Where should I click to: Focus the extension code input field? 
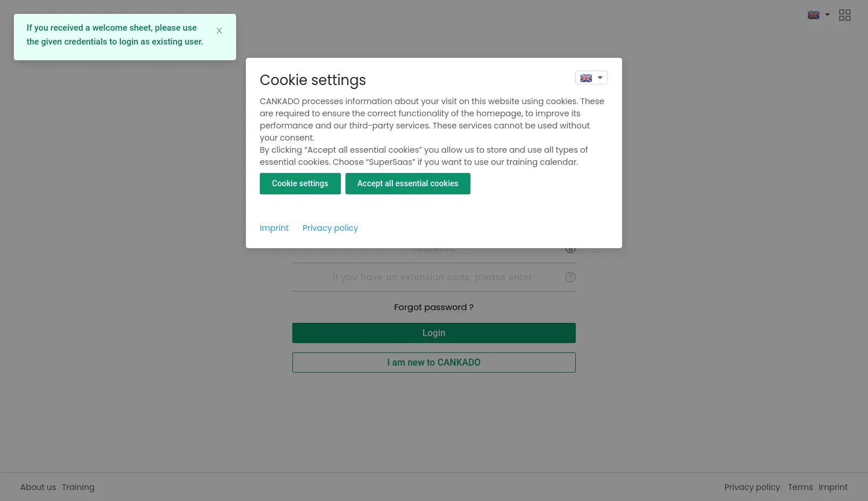432,277
